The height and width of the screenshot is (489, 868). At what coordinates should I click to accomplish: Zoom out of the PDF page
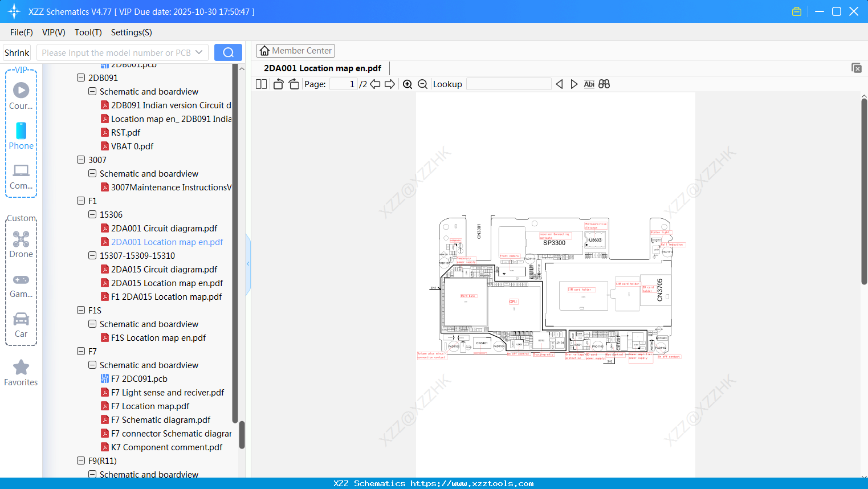coord(422,84)
